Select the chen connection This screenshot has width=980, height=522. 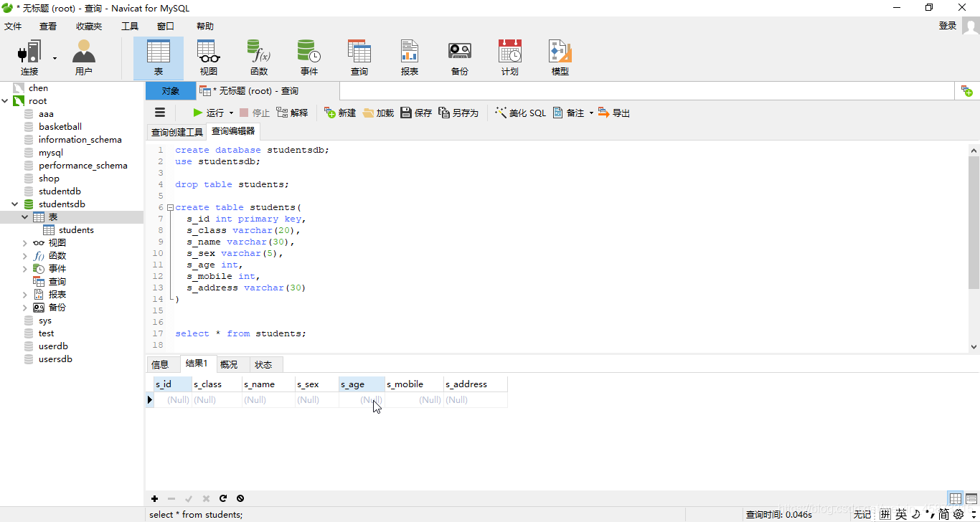pos(38,88)
